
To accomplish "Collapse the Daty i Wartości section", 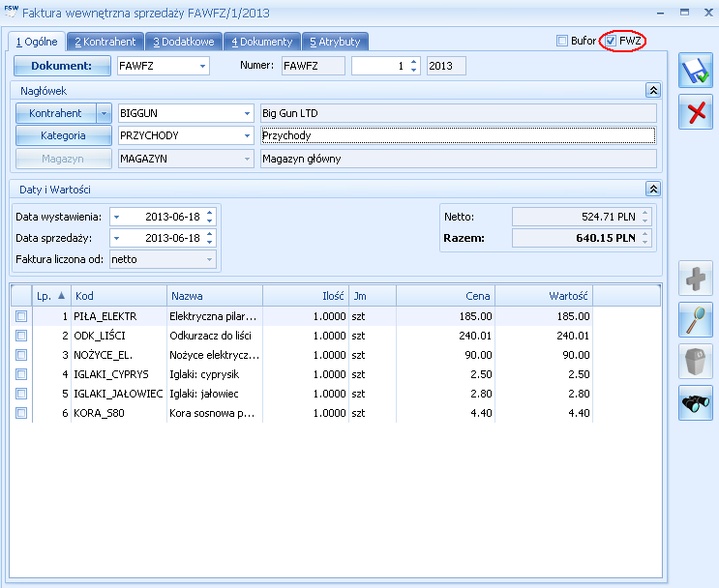I will click(x=653, y=189).
